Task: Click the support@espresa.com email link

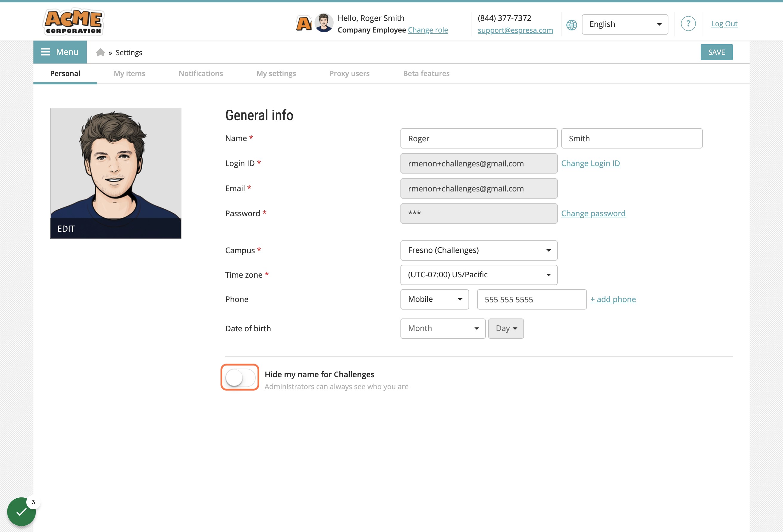Action: tap(515, 30)
